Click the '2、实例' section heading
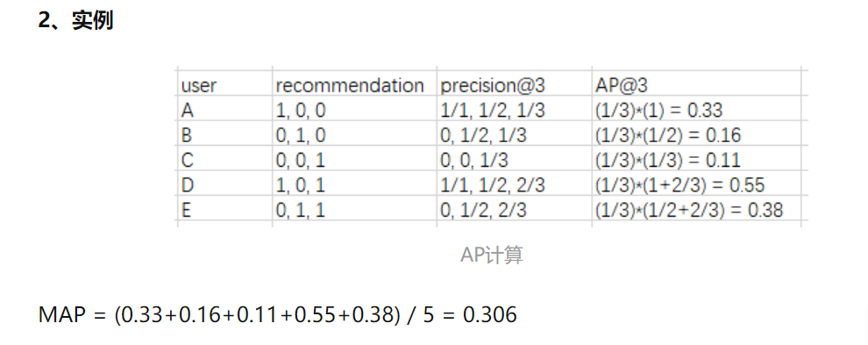The image size is (868, 345). [x=75, y=21]
